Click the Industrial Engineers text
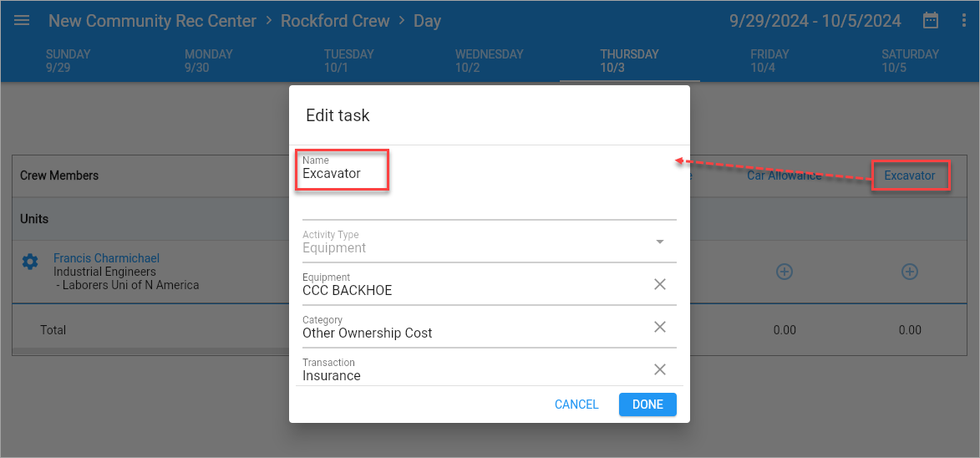 pyautogui.click(x=104, y=272)
